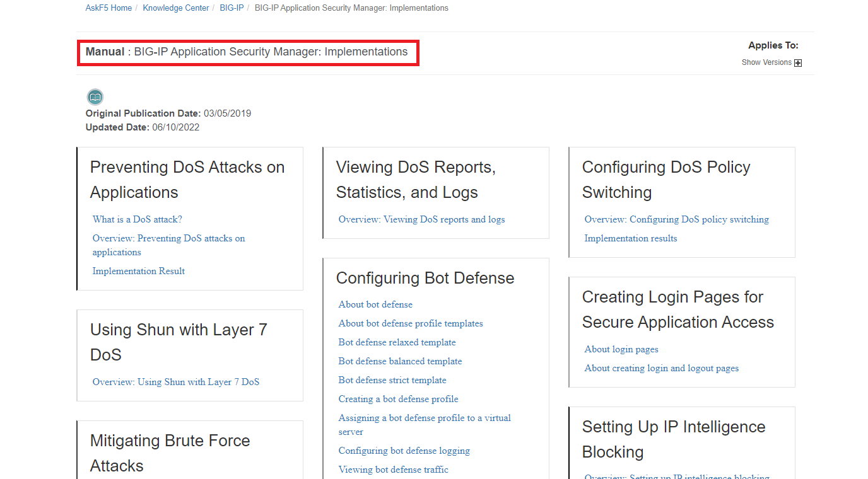Image resolution: width=868 pixels, height=479 pixels.
Task: Click the teal book manual icon
Action: tap(95, 97)
